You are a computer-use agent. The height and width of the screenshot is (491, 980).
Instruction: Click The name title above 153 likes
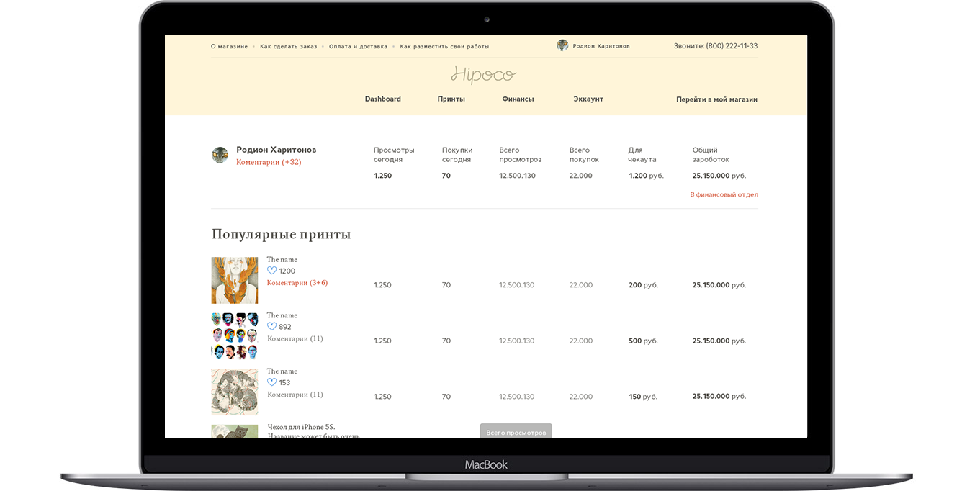(x=282, y=371)
